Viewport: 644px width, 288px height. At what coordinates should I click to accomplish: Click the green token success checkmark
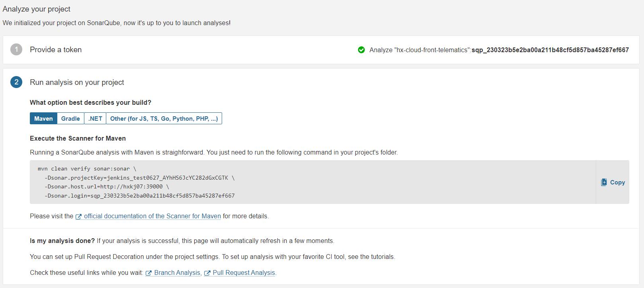[x=361, y=50]
